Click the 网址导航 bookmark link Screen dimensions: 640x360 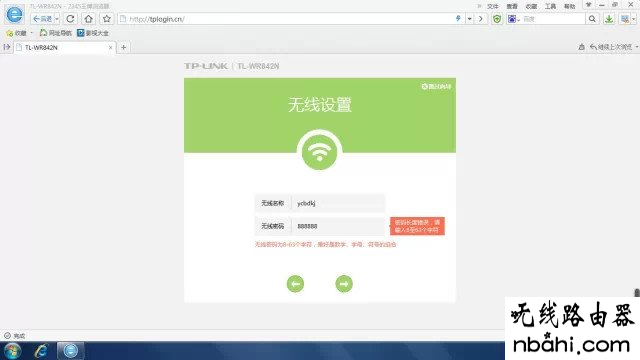(x=56, y=33)
